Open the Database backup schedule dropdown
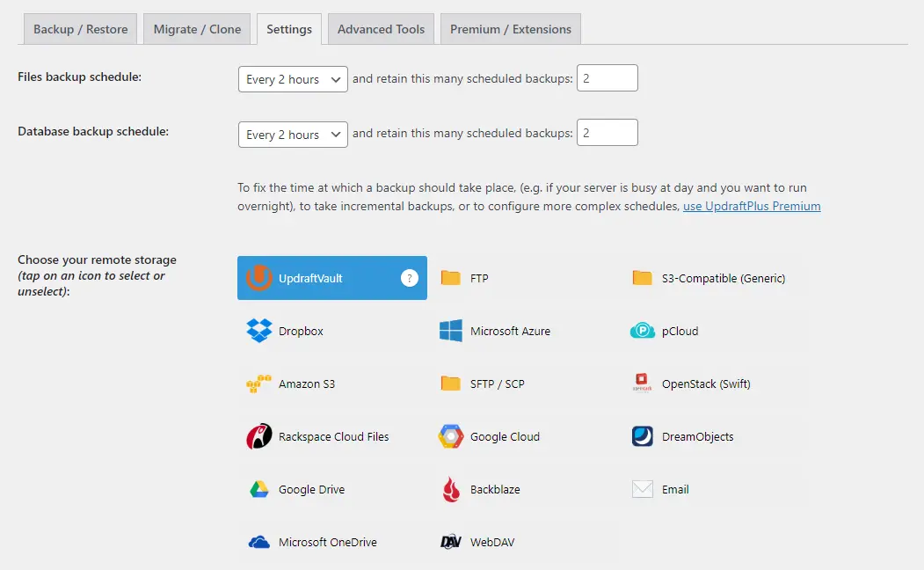Image resolution: width=924 pixels, height=570 pixels. pyautogui.click(x=293, y=135)
